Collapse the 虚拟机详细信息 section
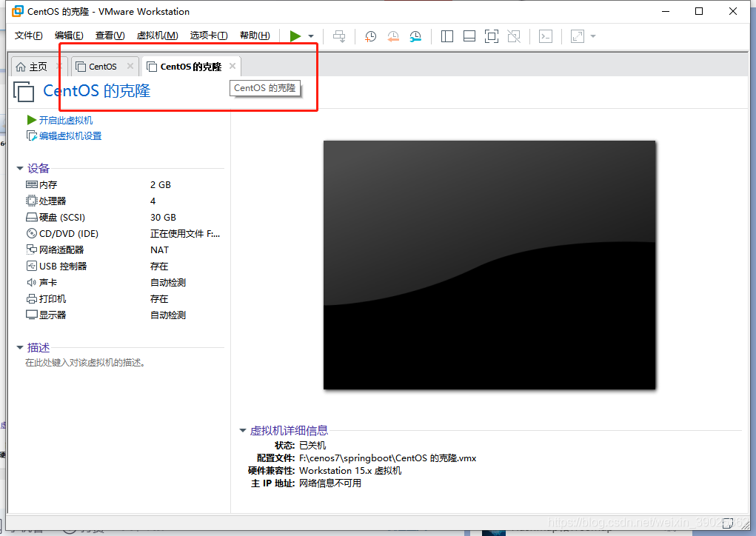The image size is (756, 536). (x=243, y=430)
